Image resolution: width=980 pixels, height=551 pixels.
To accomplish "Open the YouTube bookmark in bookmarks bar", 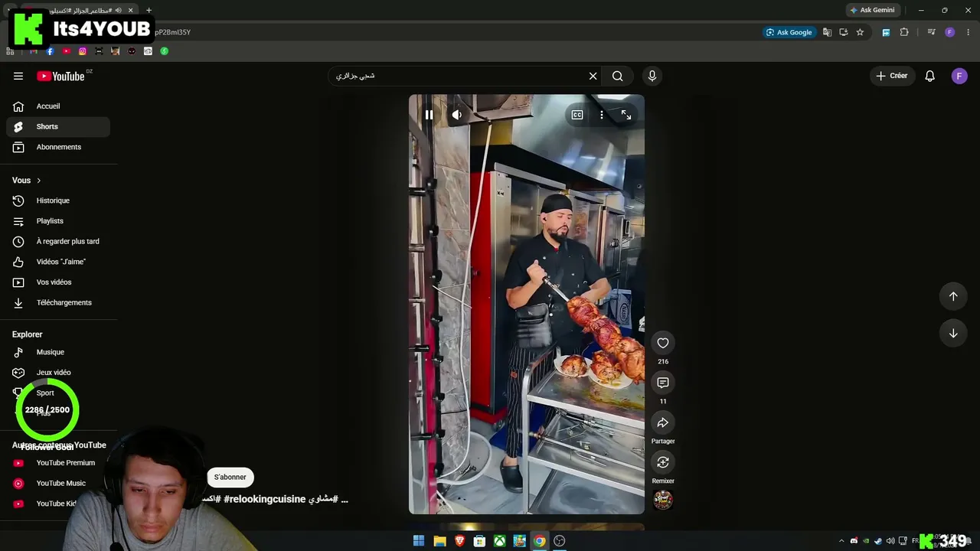I will (67, 51).
